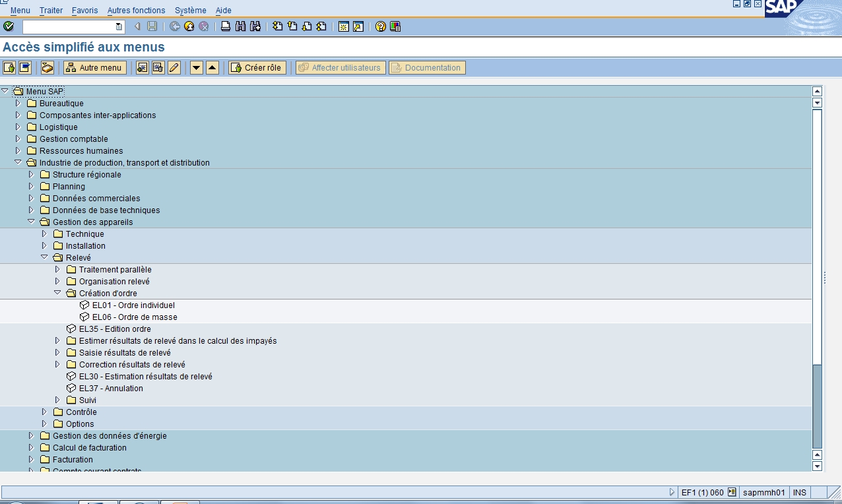Viewport: 842px width, 504px height.
Task: Click the Create shortcut icon
Action: (x=358, y=26)
